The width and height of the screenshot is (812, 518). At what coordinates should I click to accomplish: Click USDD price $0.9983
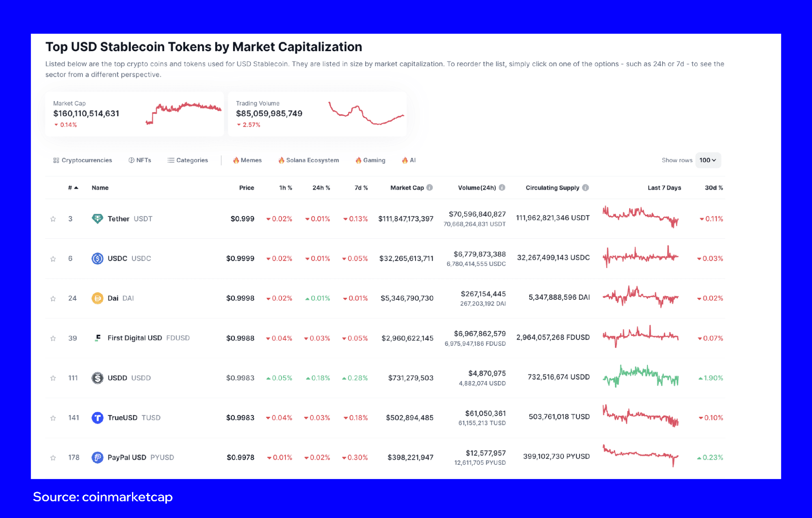click(240, 378)
